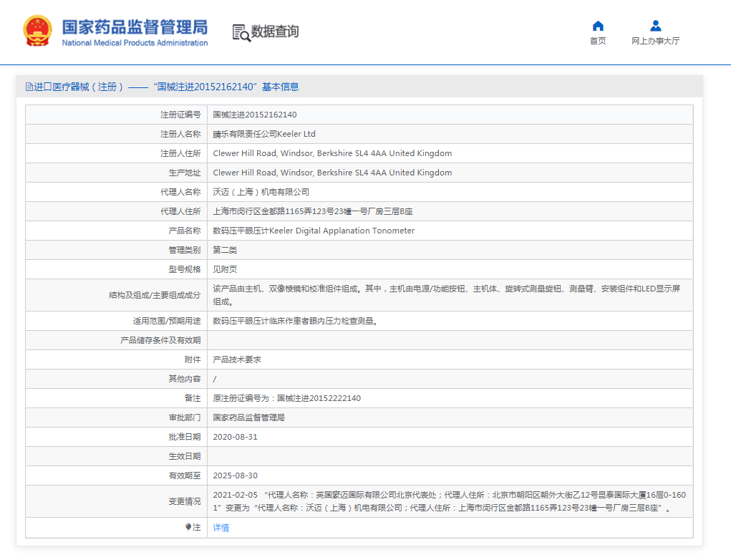Click the 首页 navigation label
This screenshot has height=560, width=731.
coord(598,41)
